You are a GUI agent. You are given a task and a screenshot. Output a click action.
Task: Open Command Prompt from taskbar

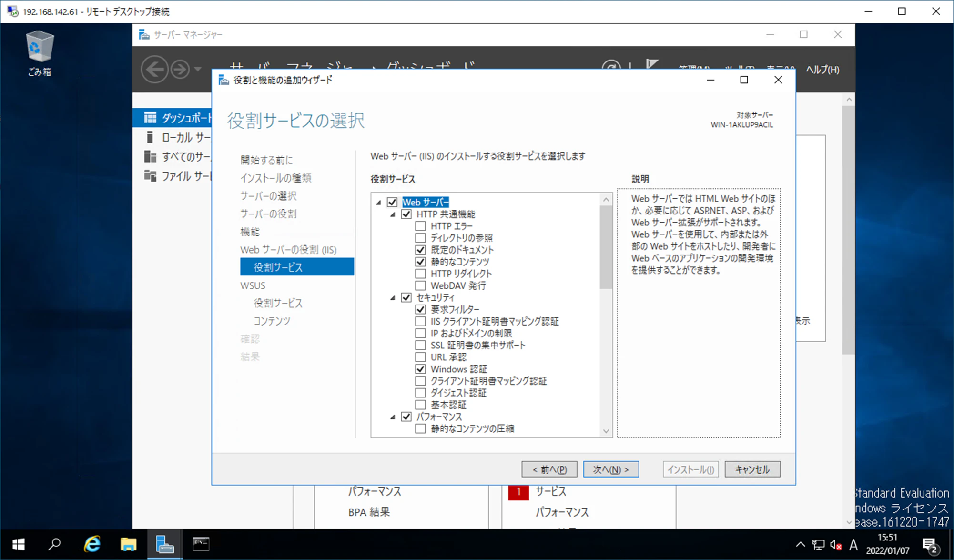pyautogui.click(x=201, y=544)
